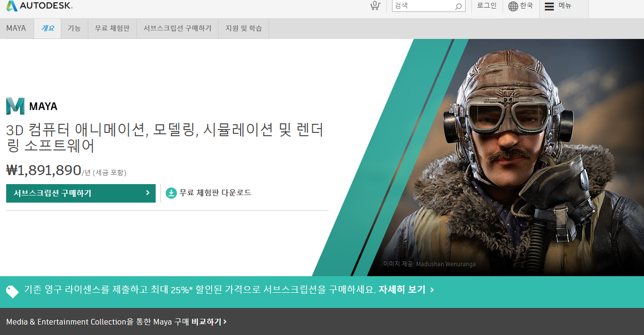Click the 이미지 제공: Madushan Wenuranga credit
Viewport: 644px width, 335px height.
click(429, 264)
